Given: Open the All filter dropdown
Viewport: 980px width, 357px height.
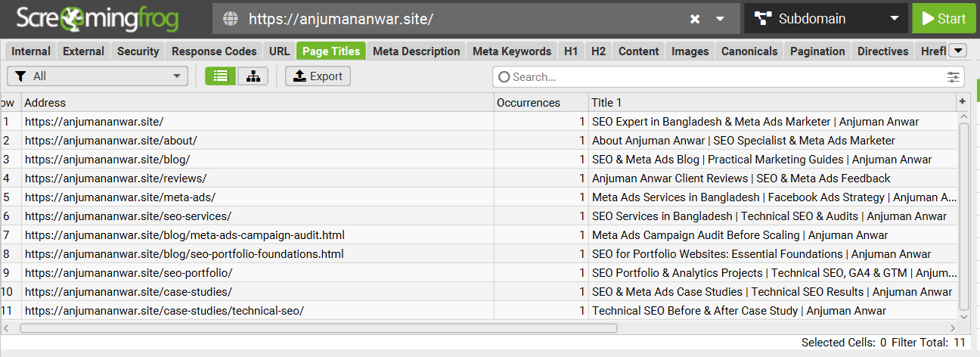Looking at the screenshot, I should coord(98,76).
